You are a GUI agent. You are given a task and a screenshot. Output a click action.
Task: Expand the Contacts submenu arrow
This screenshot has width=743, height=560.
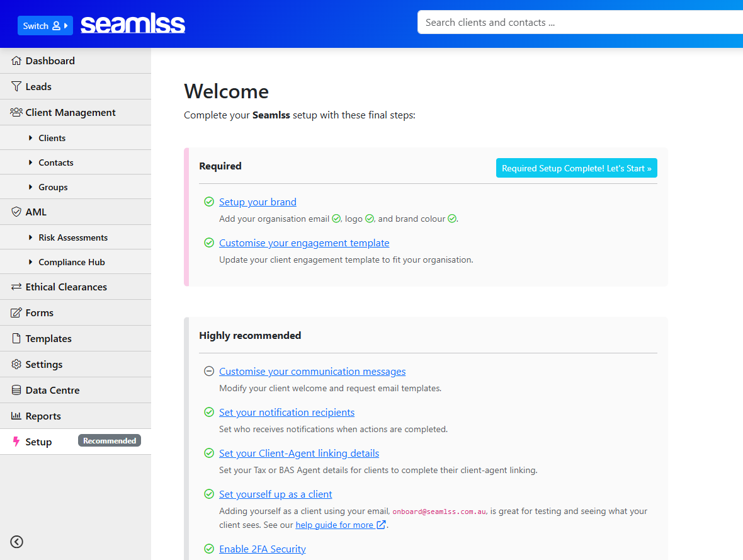pos(30,162)
